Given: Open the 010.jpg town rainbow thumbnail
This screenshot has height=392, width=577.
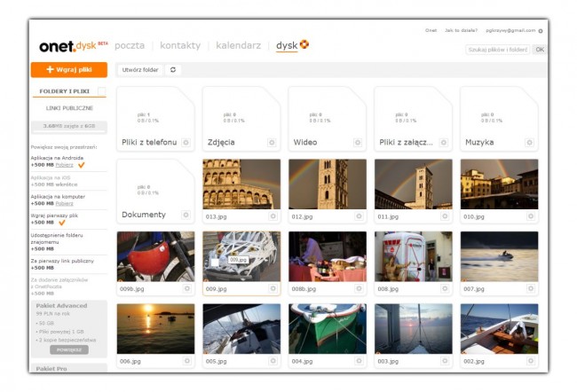Looking at the screenshot, I should (x=500, y=184).
